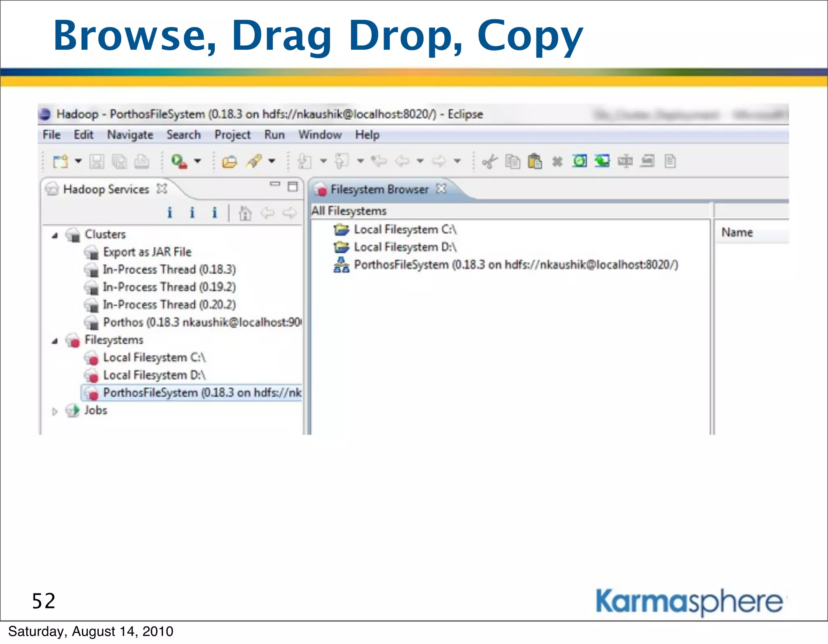
Task: Click the green Refresh toolbar icon
Action: pyautogui.click(x=580, y=161)
